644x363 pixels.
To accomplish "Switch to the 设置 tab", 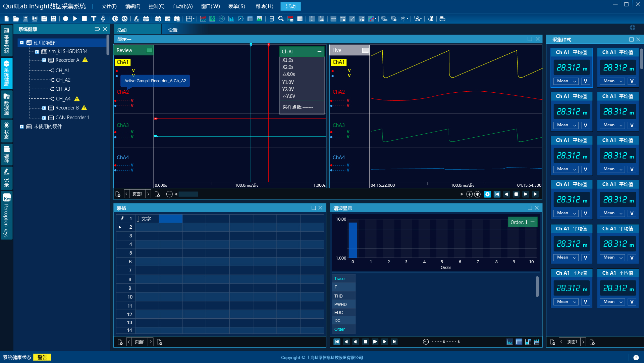I will (173, 30).
